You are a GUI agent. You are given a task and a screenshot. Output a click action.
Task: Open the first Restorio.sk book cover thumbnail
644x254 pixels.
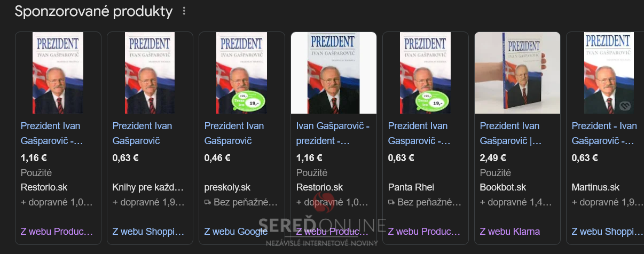[58, 73]
